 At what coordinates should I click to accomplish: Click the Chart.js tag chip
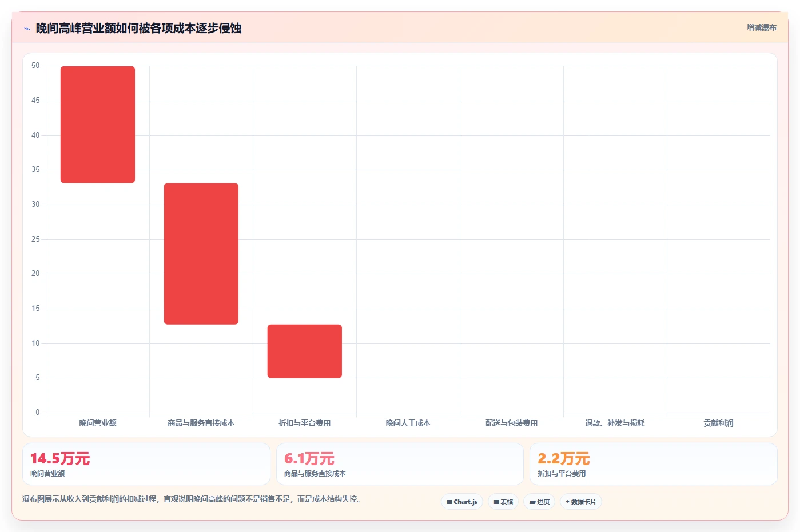(462, 502)
